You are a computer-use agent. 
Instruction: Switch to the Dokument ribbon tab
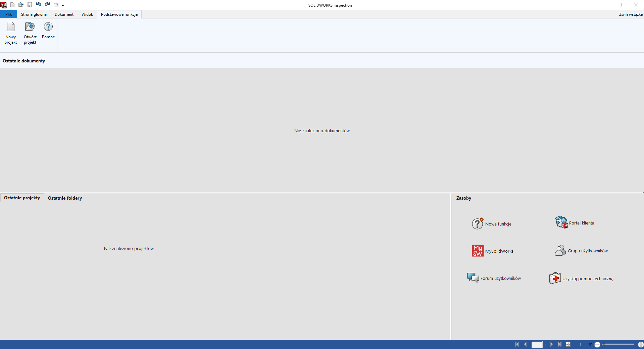64,14
